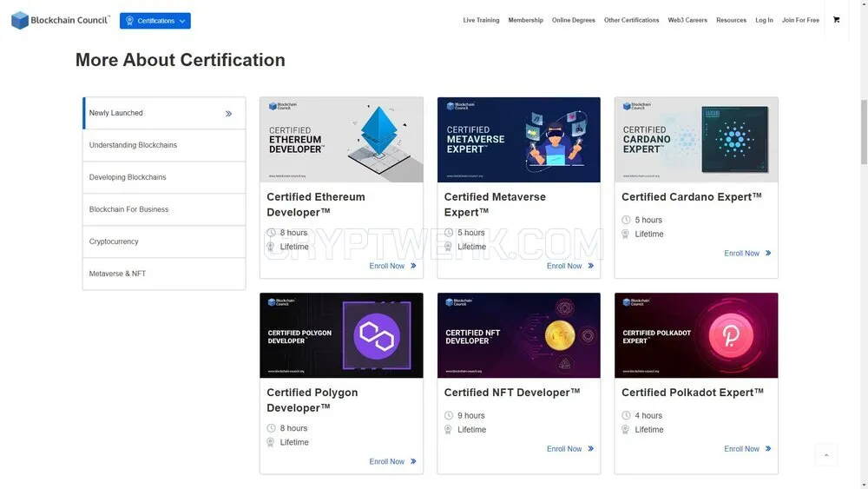Select the Newly Launched category tab
The width and height of the screenshot is (868, 489).
164,113
